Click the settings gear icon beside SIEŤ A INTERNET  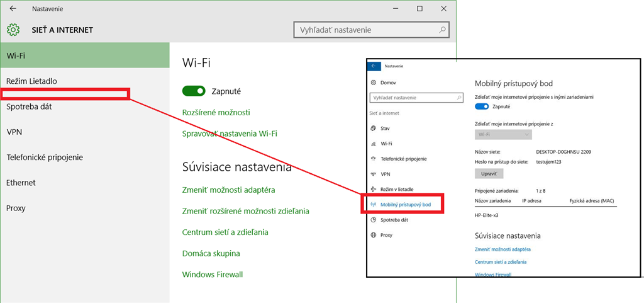pyautogui.click(x=13, y=30)
